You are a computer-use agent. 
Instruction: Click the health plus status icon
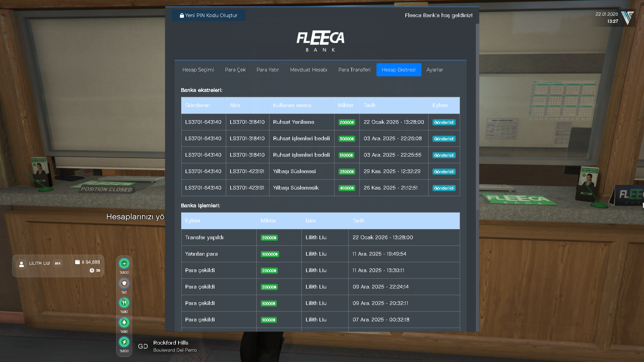(x=124, y=264)
